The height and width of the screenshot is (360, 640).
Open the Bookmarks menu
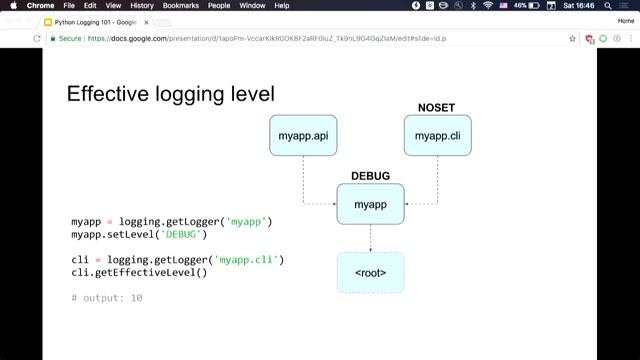[x=180, y=5]
